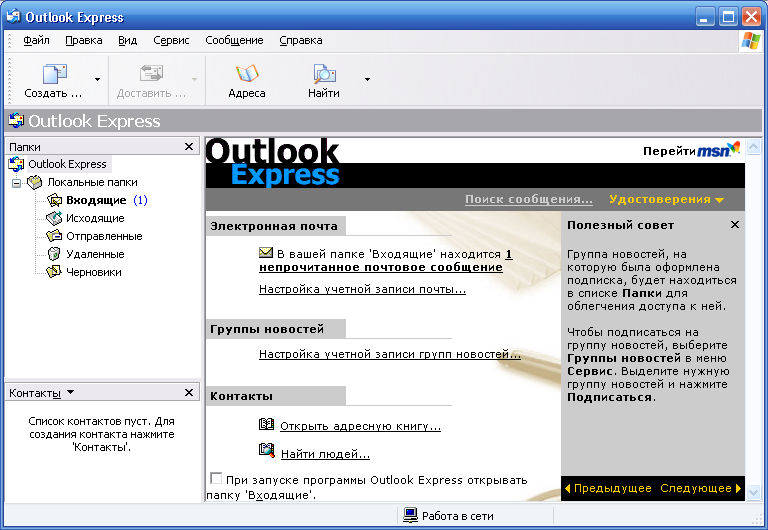Image resolution: width=768 pixels, height=530 pixels.
Task: Minimize the Outlook Express window
Action: pos(705,17)
